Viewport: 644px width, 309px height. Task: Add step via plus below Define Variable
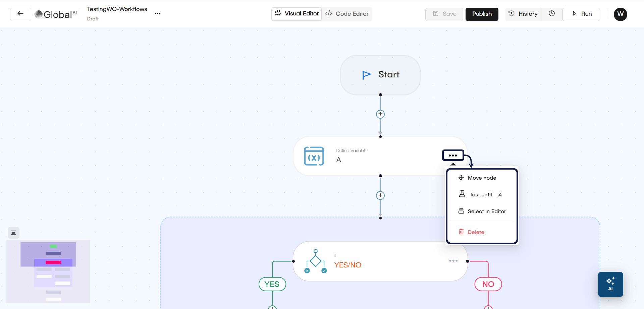point(380,195)
